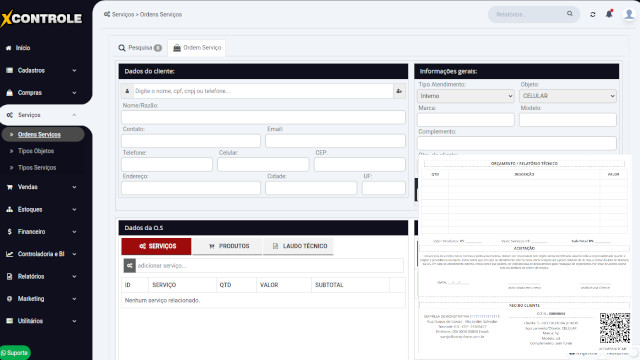
Task: Expand the Utilitários sidebar menu
Action: point(41,321)
